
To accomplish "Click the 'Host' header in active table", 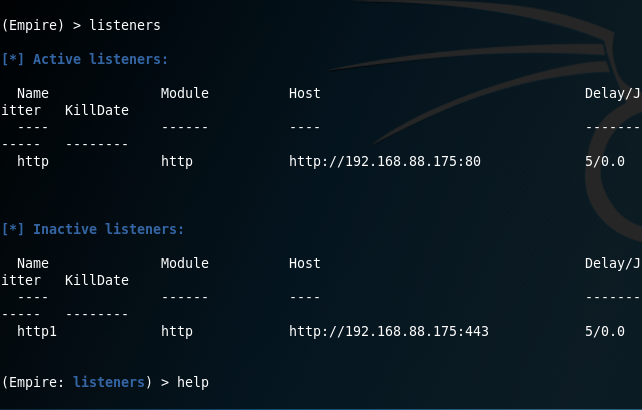I will click(x=305, y=93).
